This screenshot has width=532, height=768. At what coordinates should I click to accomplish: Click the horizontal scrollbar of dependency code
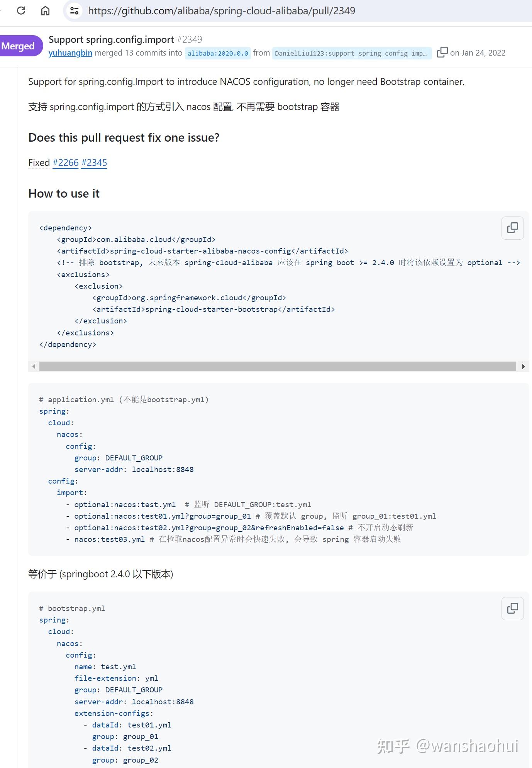click(x=277, y=366)
